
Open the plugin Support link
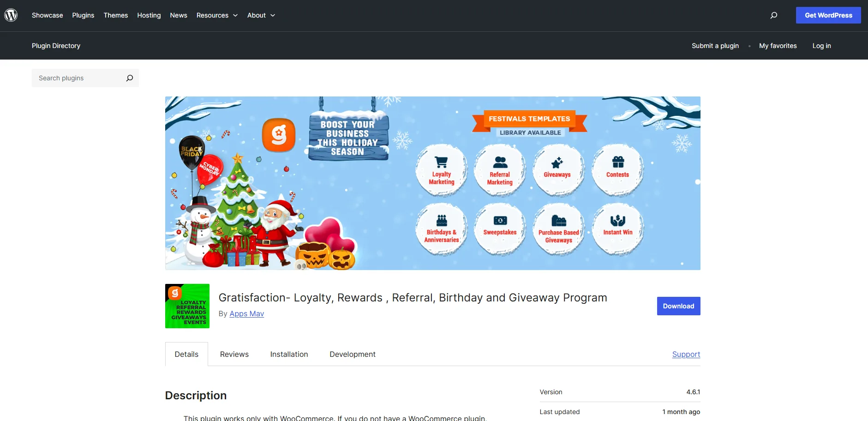point(686,354)
